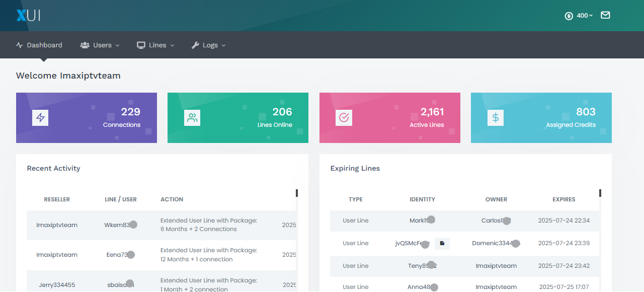Go to the Dashboard tab
644x292 pixels.
[x=39, y=45]
